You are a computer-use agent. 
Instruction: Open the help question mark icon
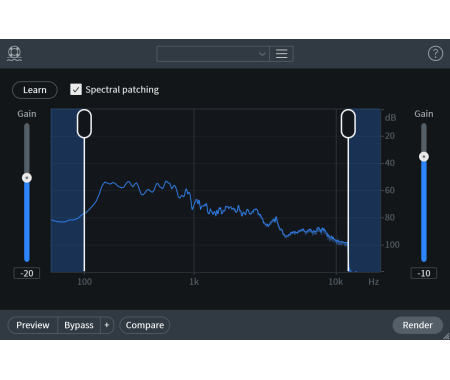pyautogui.click(x=435, y=53)
